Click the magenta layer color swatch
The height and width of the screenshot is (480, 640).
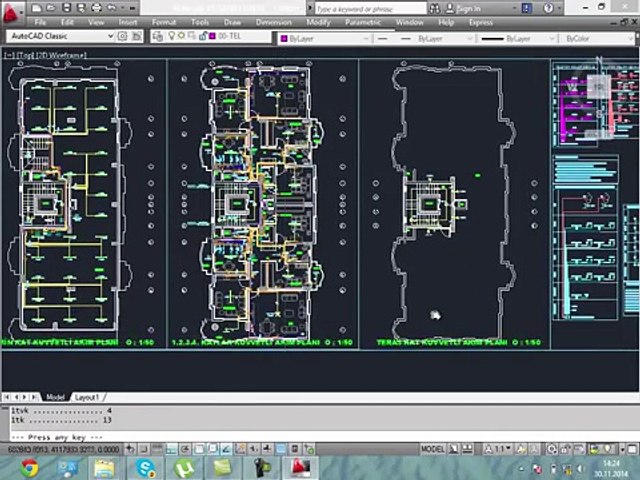pos(210,37)
